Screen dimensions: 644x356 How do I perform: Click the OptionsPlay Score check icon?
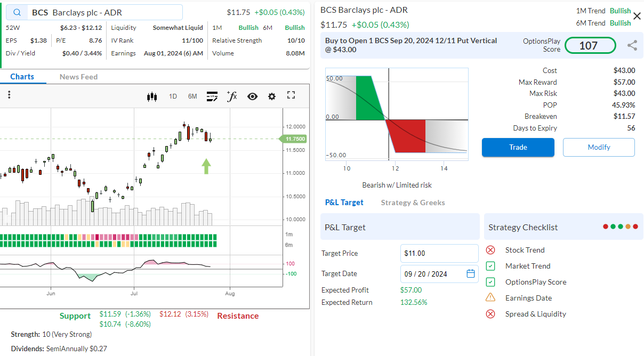tap(490, 282)
